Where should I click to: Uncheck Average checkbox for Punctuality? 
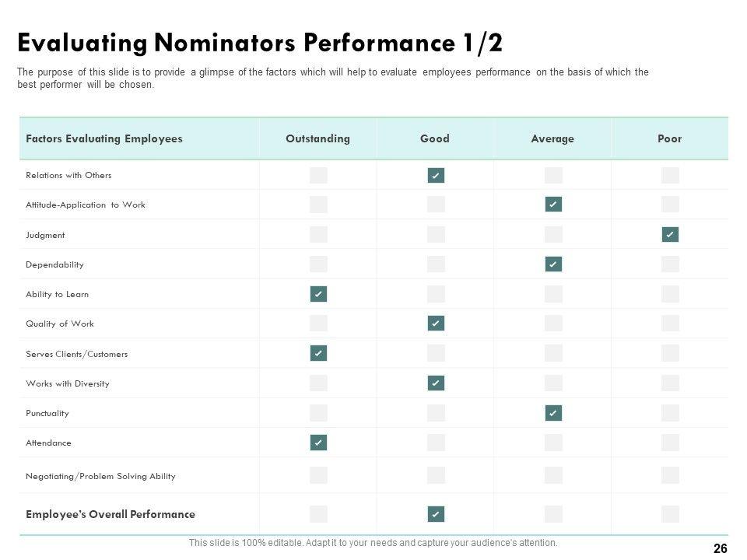(553, 413)
